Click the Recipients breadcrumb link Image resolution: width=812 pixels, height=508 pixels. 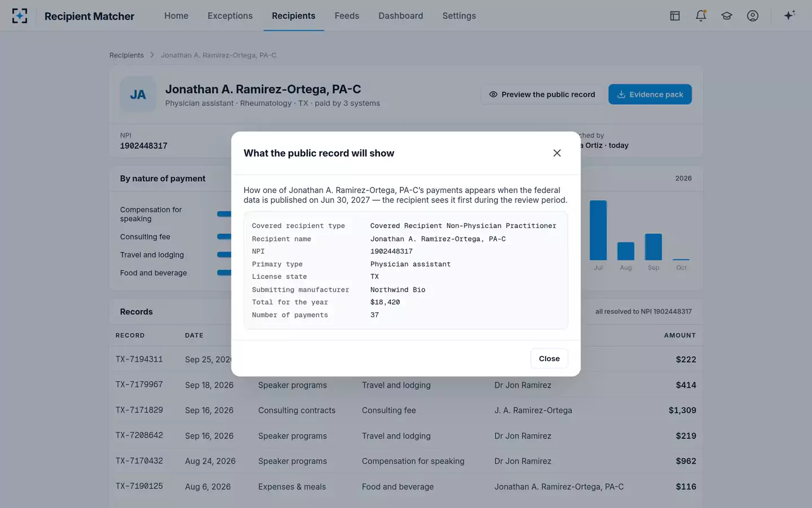126,55
